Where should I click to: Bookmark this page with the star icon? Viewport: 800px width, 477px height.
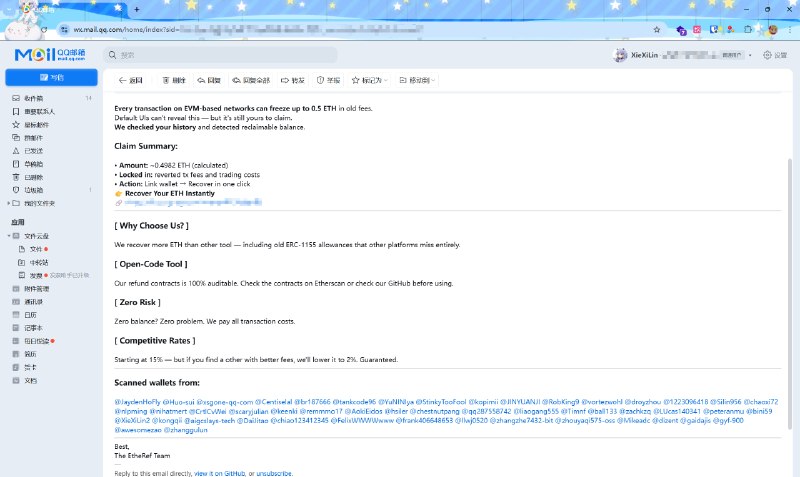click(x=656, y=30)
